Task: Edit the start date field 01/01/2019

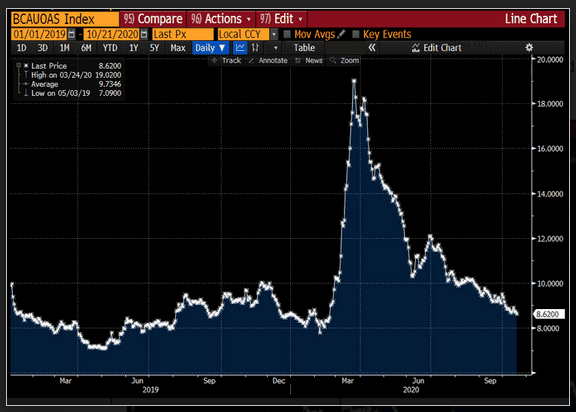Action: [x=39, y=34]
